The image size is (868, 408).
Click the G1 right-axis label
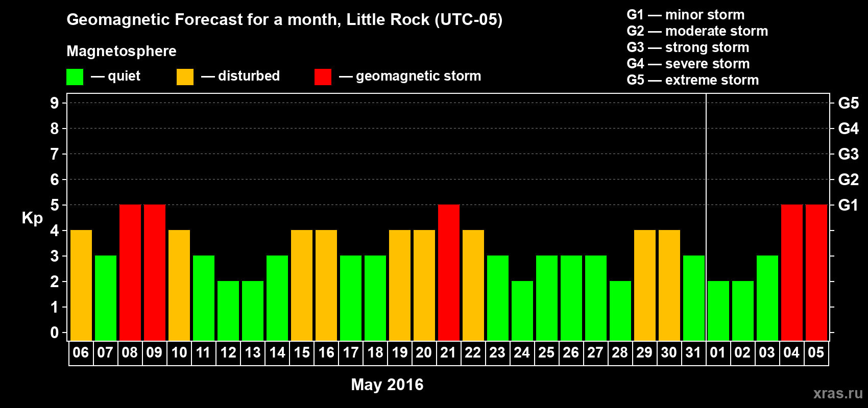(x=848, y=205)
